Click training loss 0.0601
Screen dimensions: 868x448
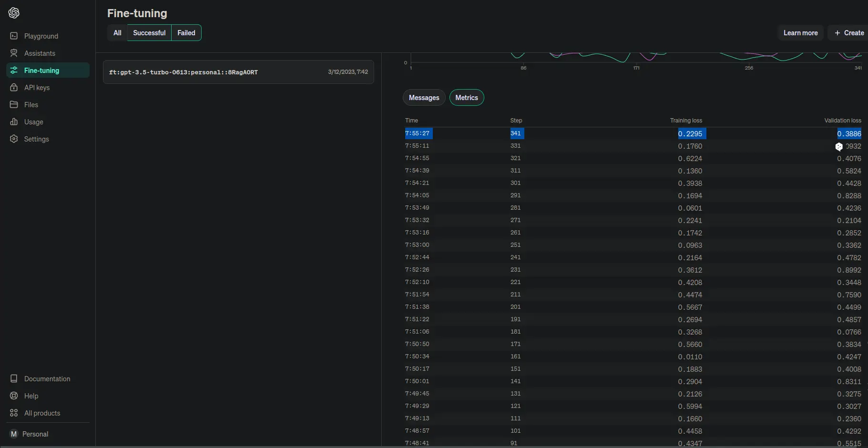690,208
